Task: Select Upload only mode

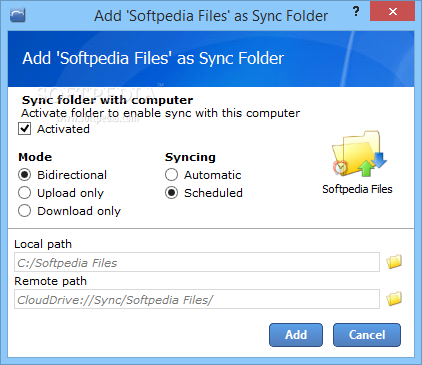Action: pyautogui.click(x=25, y=193)
